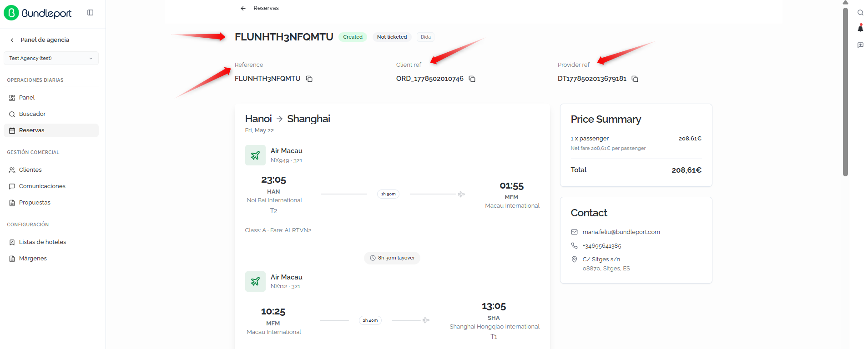Open Propuestas in the sidebar
868x349 pixels.
(51, 203)
